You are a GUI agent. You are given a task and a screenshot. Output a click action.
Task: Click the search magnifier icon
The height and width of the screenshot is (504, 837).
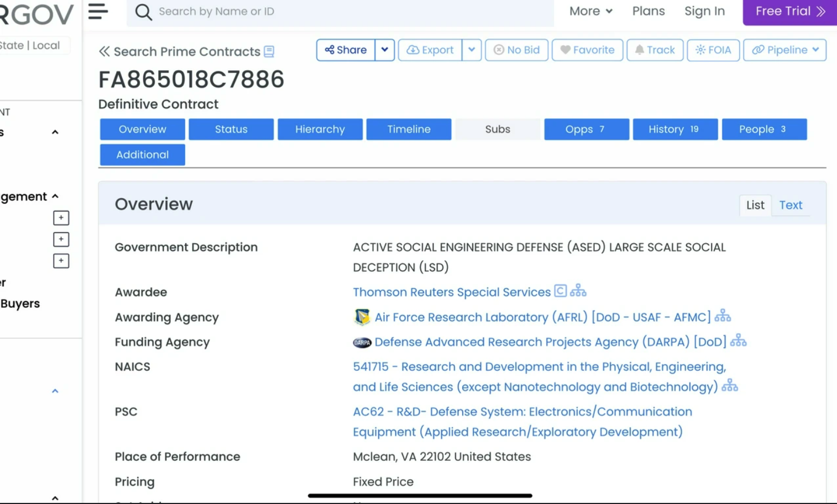click(143, 12)
